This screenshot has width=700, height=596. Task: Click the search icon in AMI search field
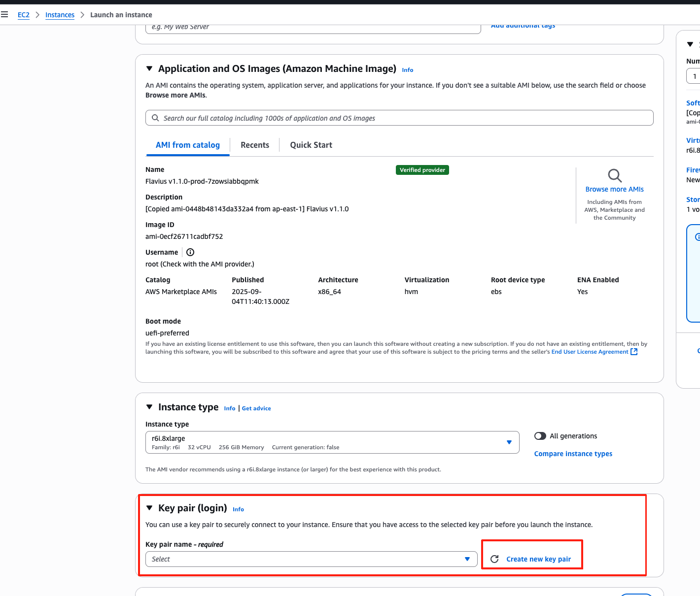click(x=155, y=118)
